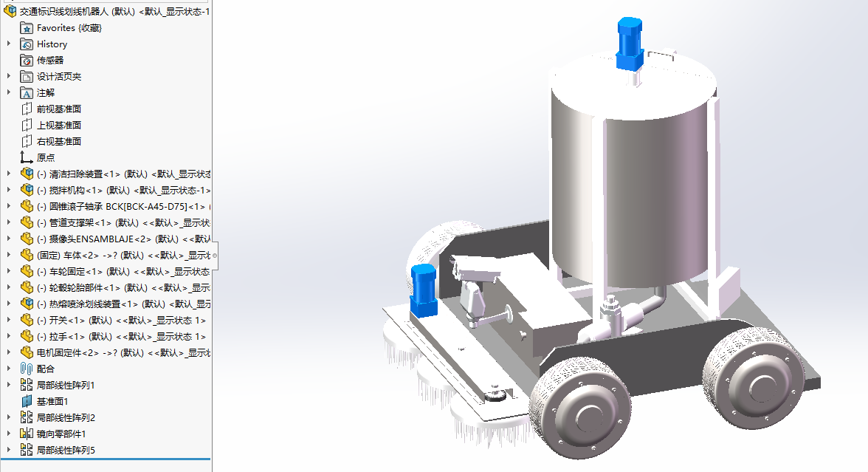This screenshot has height=472, width=868.
Task: Expand the 镜向零部件1 feature
Action: tap(8, 433)
